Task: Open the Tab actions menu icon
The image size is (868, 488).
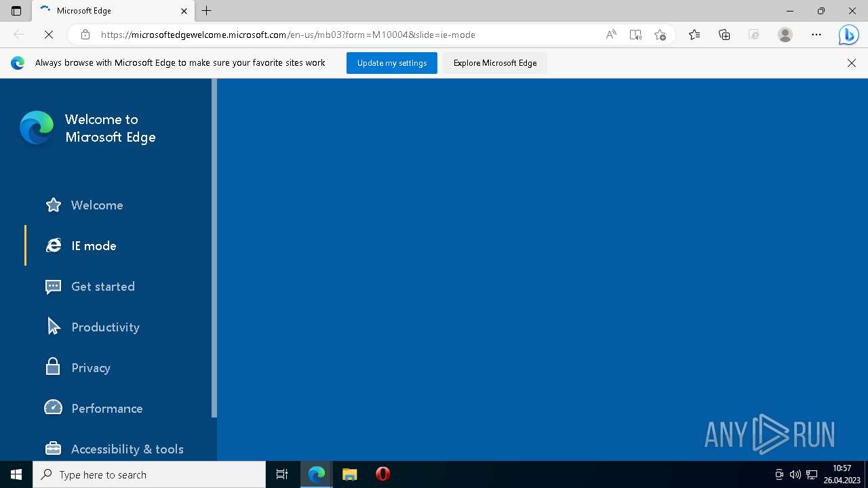Action: click(x=16, y=11)
